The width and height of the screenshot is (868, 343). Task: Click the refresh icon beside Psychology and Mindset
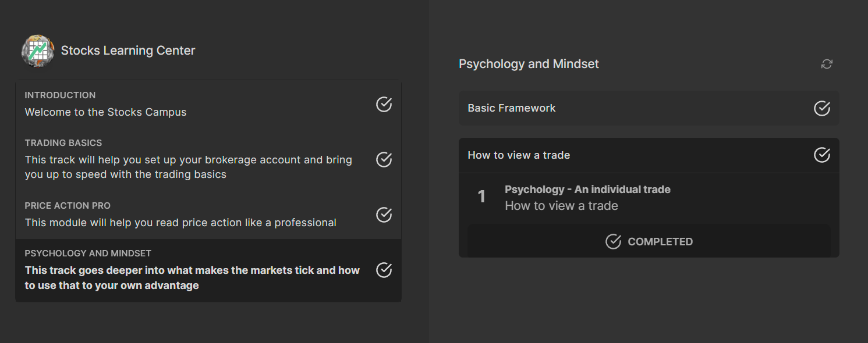tap(827, 64)
